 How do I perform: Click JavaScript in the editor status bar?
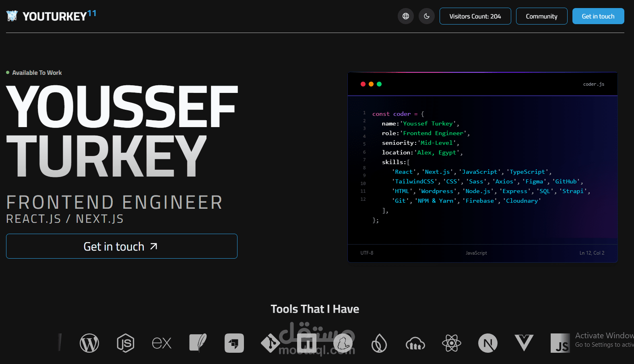pos(476,253)
